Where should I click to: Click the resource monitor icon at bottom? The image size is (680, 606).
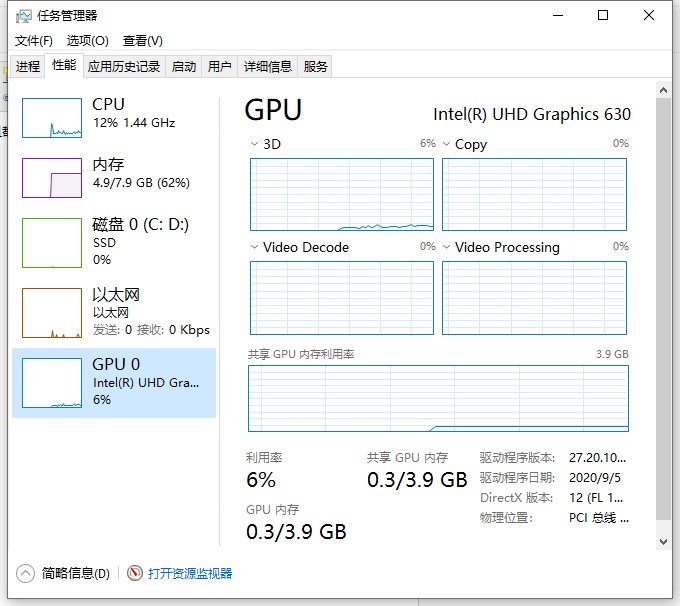point(136,573)
